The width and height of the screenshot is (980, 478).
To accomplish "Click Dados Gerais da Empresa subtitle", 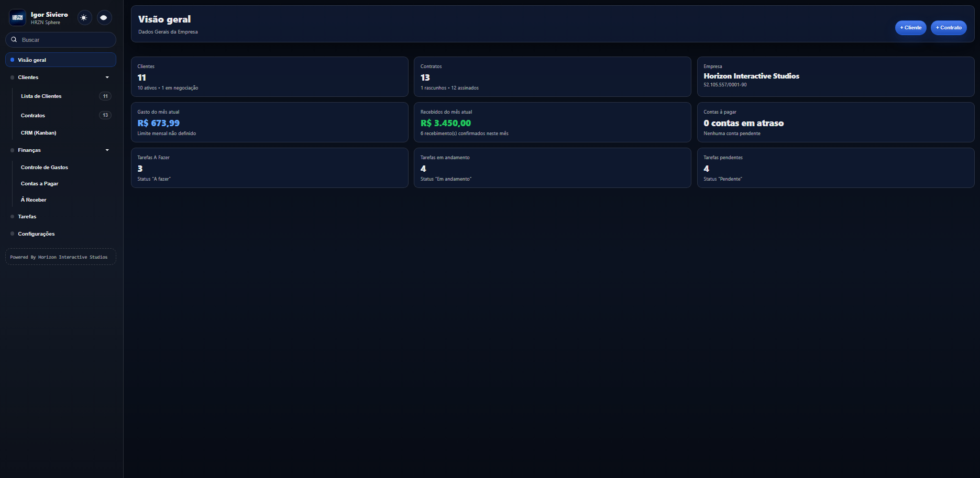I will coord(168,32).
